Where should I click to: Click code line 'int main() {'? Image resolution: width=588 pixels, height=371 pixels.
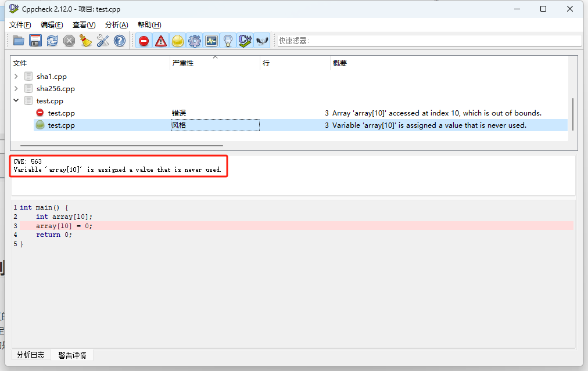44,207
